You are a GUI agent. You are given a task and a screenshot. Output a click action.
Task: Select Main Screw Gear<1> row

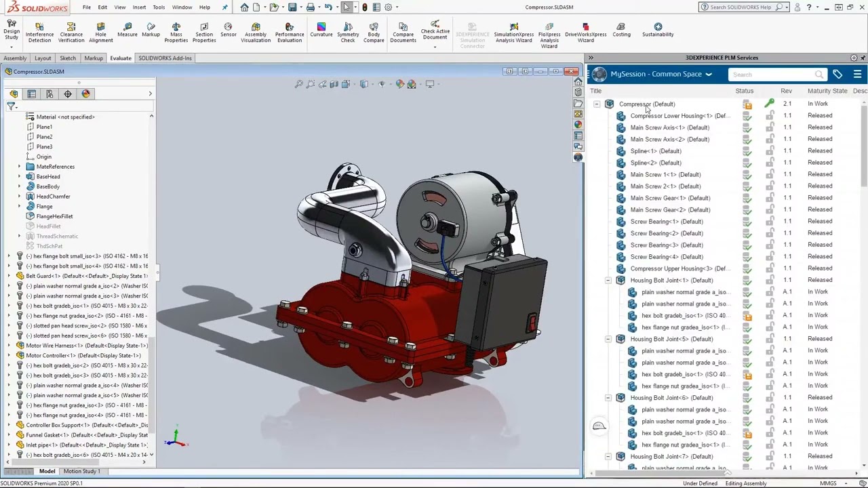coord(670,198)
